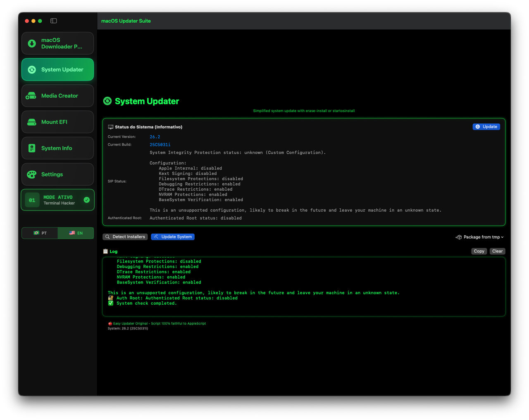529x420 pixels.
Task: Click Detect Installers button
Action: [125, 237]
